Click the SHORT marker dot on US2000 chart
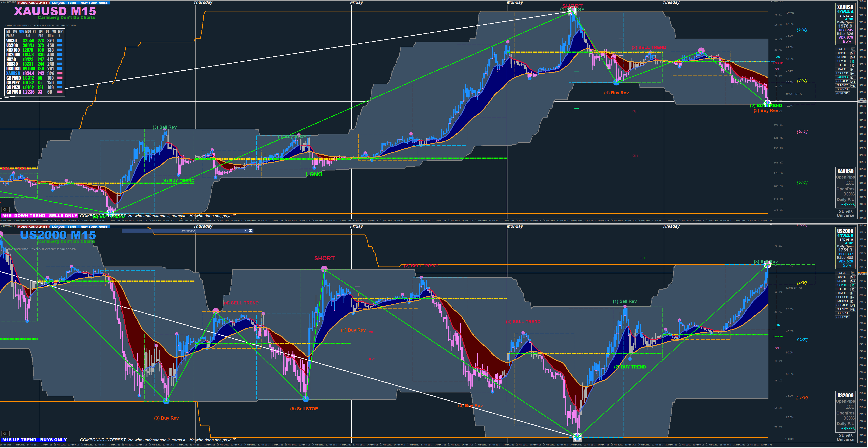This screenshot has height=448, width=868. click(x=324, y=269)
